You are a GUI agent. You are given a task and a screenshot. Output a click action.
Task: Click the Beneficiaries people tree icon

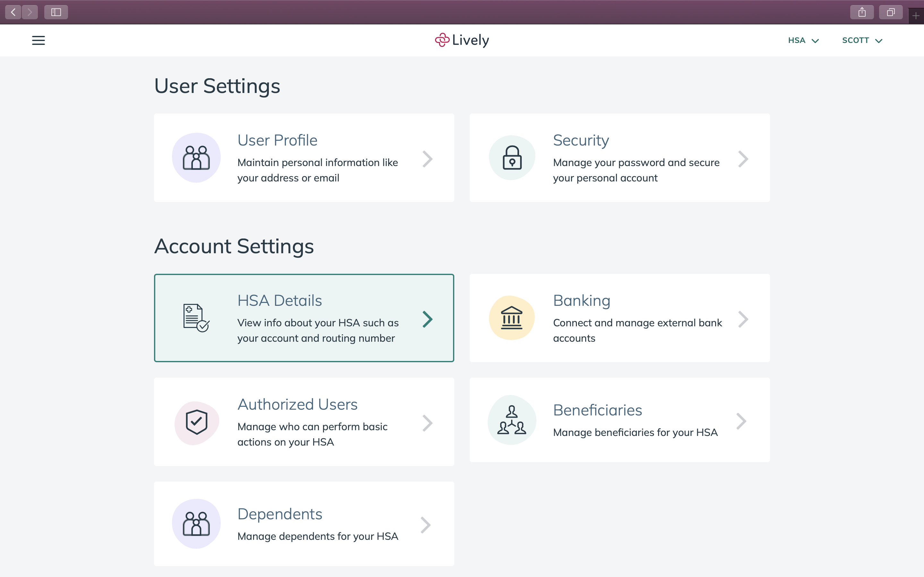pyautogui.click(x=512, y=420)
